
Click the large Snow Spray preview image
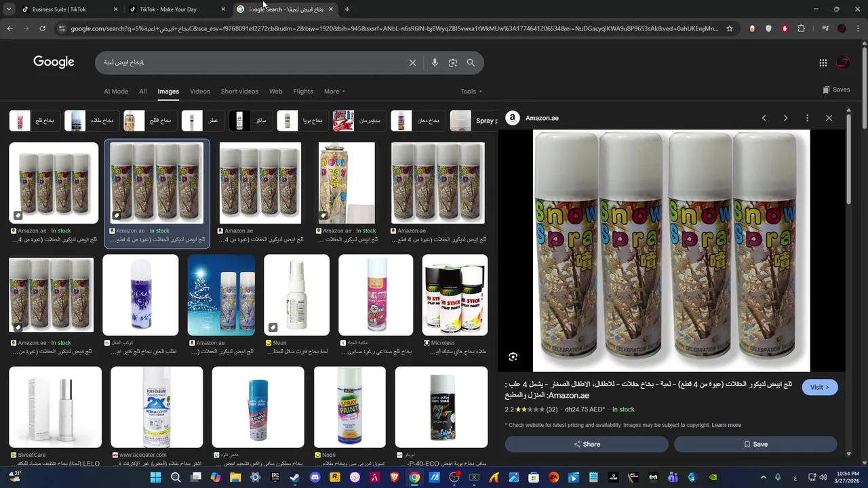pyautogui.click(x=671, y=251)
